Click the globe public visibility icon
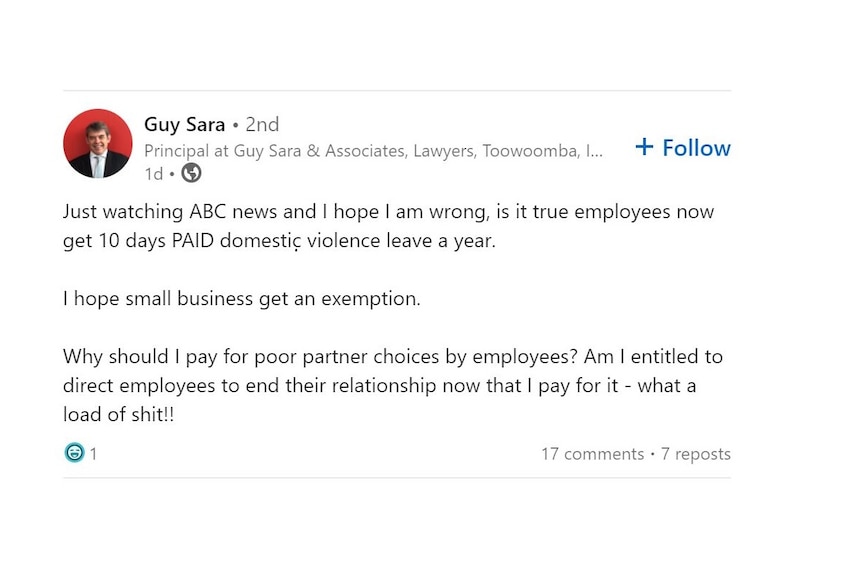Viewport: 862px width, 575px height. 191,173
